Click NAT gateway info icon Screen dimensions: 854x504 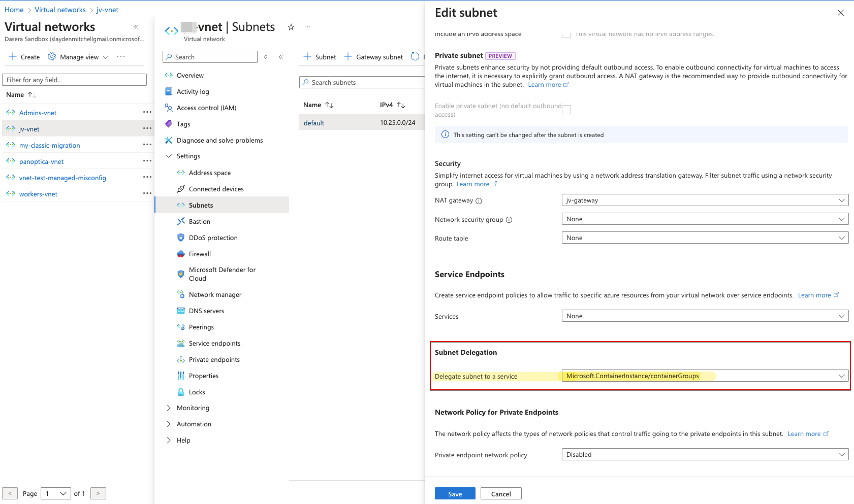click(479, 201)
